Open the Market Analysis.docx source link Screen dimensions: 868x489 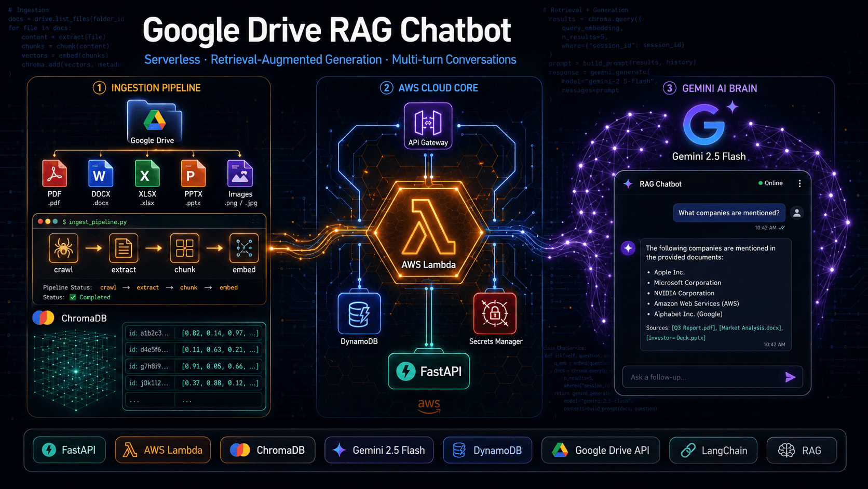click(x=751, y=328)
